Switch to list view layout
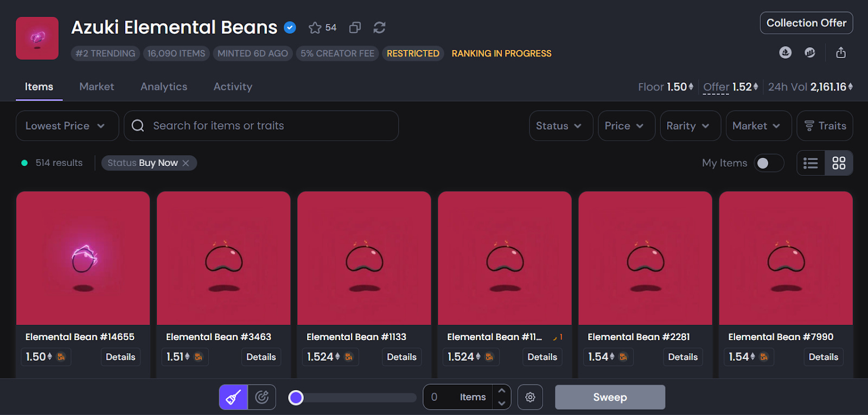 (810, 163)
